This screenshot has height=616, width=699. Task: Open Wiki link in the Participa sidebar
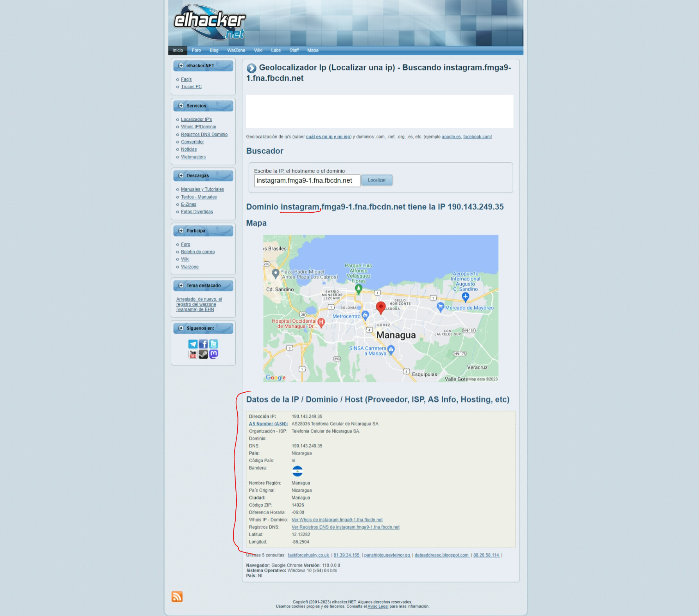(x=185, y=259)
